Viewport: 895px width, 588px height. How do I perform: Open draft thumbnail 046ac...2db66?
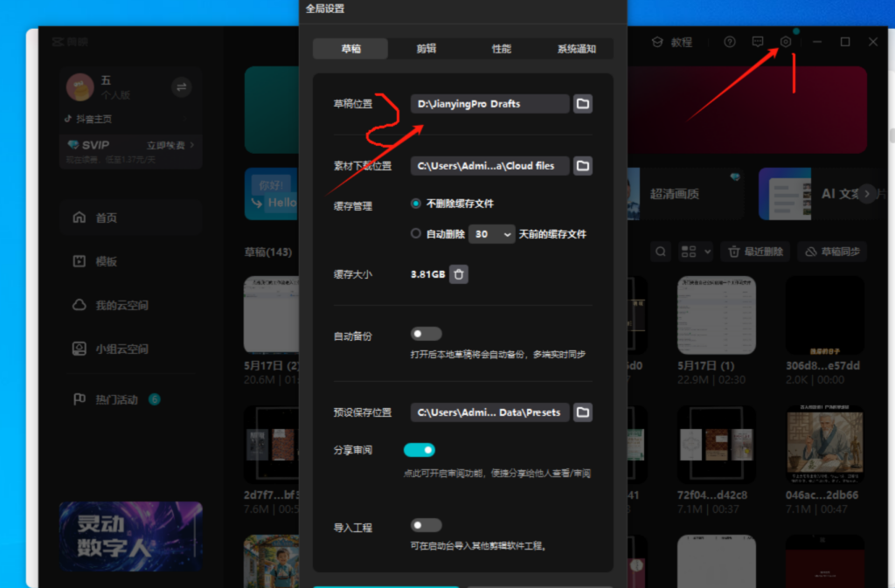click(x=825, y=445)
